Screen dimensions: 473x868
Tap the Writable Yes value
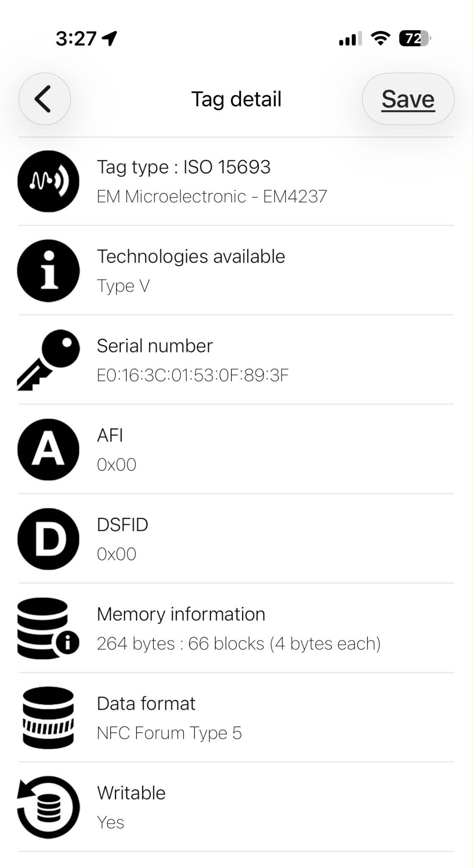[x=111, y=823]
